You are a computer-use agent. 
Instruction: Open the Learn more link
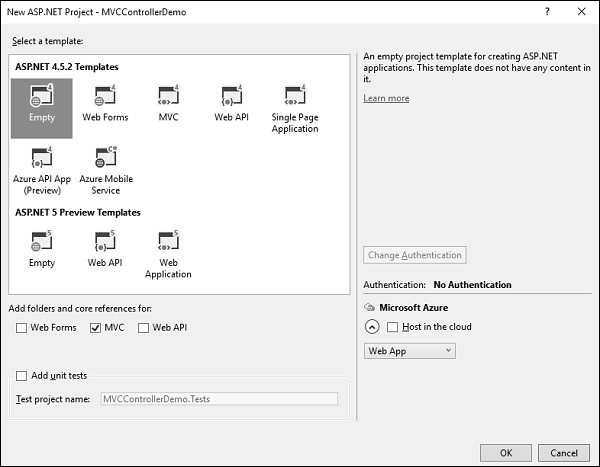386,98
